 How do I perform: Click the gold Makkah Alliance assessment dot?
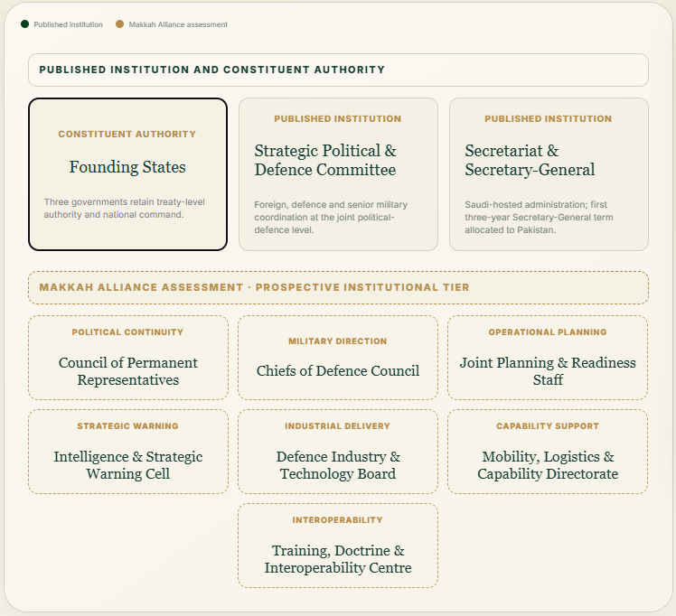point(120,24)
